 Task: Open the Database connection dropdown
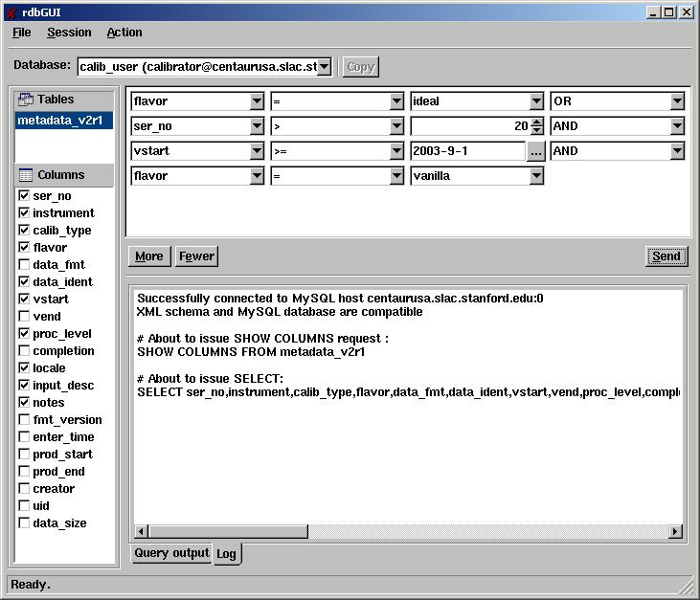324,66
